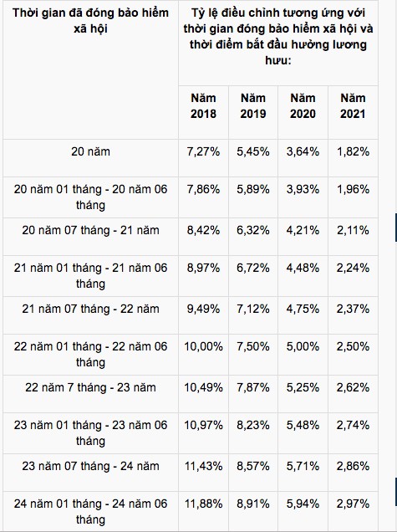Image resolution: width=397 pixels, height=532 pixels.
Task: Click the 2,97% cell under 2021
Action: (x=353, y=504)
